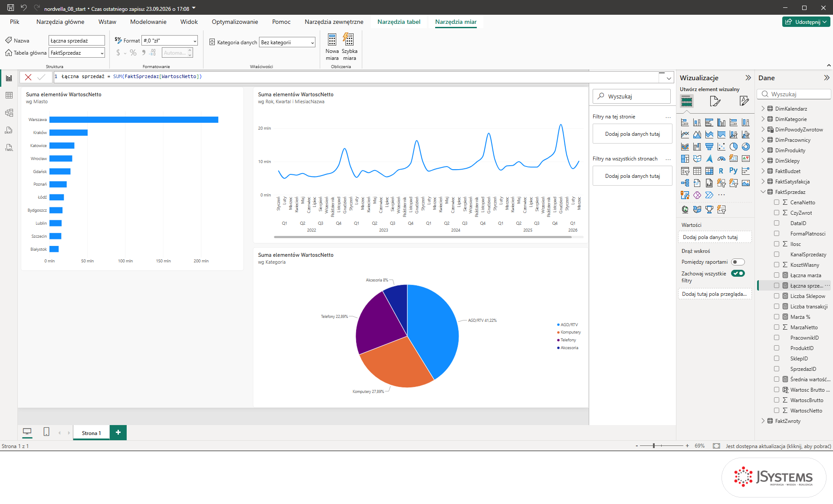This screenshot has height=504, width=833.
Task: Select the pie chart visual
Action: pos(733,147)
